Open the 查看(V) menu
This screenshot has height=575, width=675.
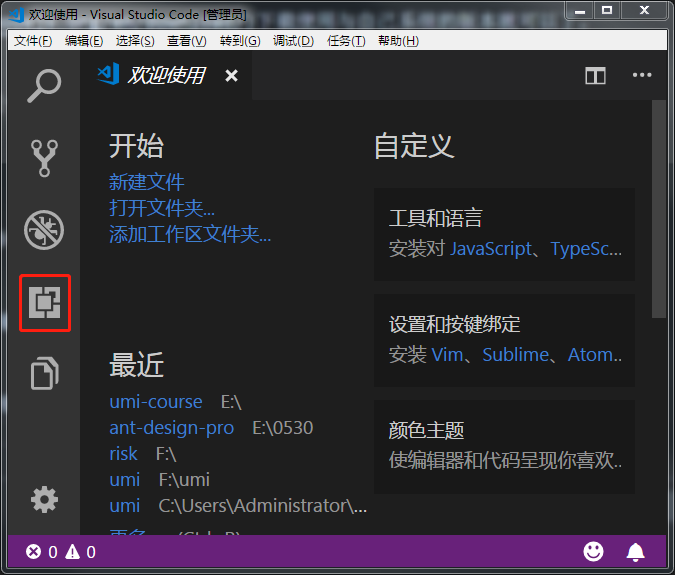(x=187, y=41)
